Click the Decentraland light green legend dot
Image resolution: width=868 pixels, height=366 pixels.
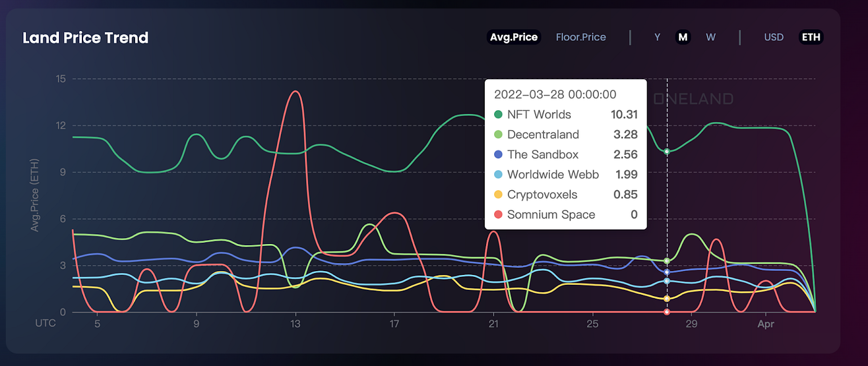pos(498,134)
